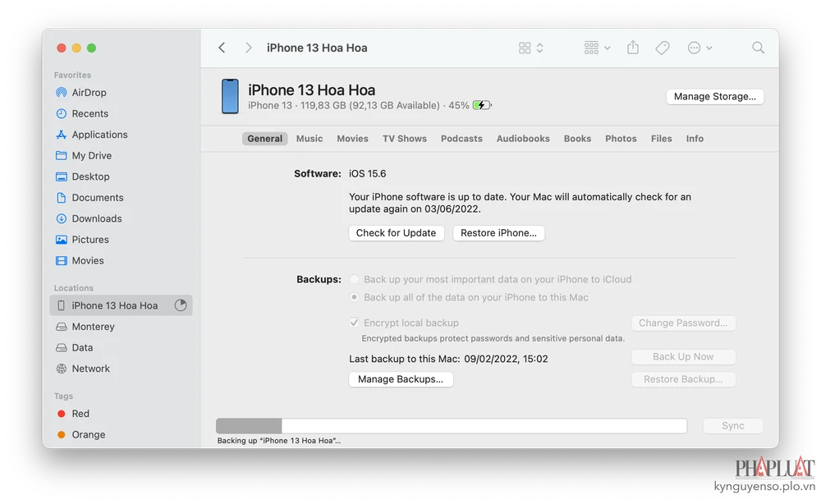Open the Podcasts tab
The image size is (821, 504).
click(x=461, y=139)
